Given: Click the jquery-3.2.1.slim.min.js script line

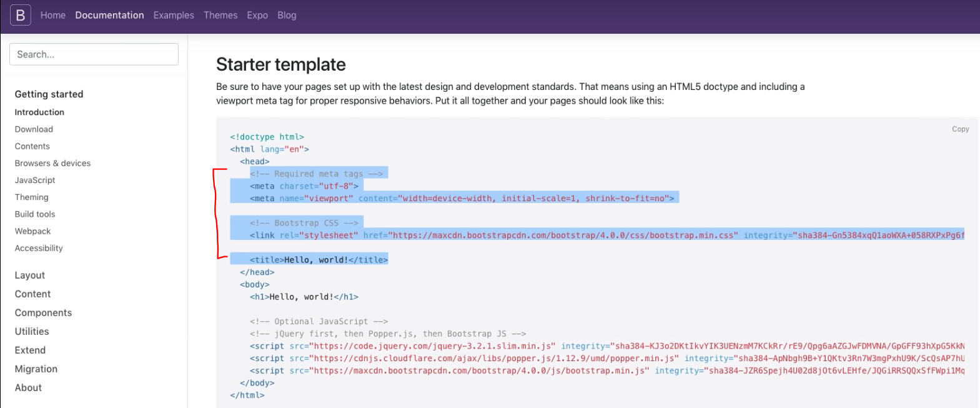Looking at the screenshot, I should click(607, 346).
